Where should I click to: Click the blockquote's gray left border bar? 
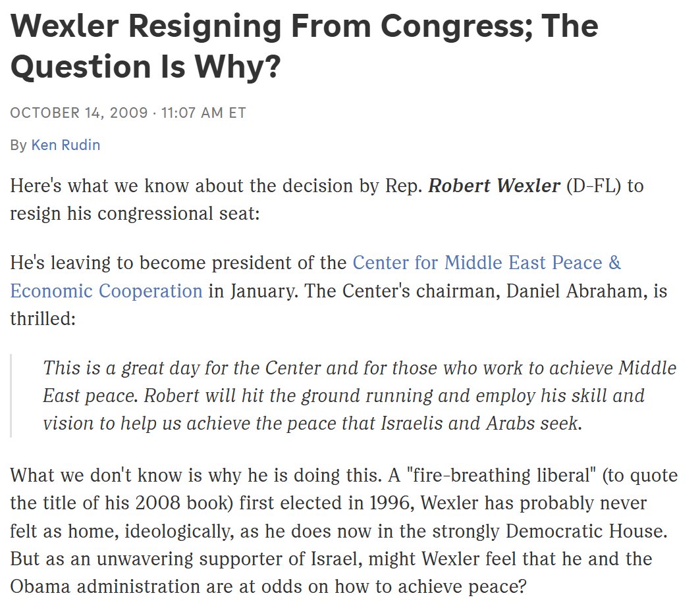pyautogui.click(x=11, y=396)
